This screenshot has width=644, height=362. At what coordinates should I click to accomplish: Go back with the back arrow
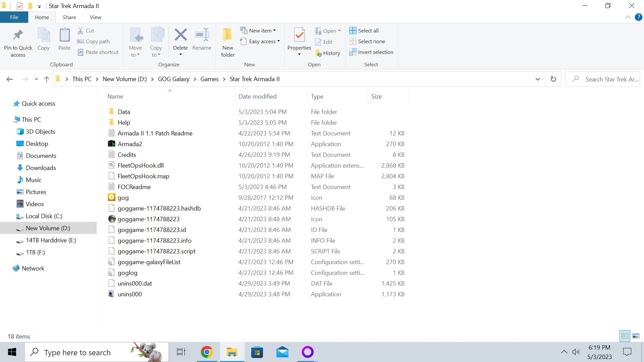10,79
